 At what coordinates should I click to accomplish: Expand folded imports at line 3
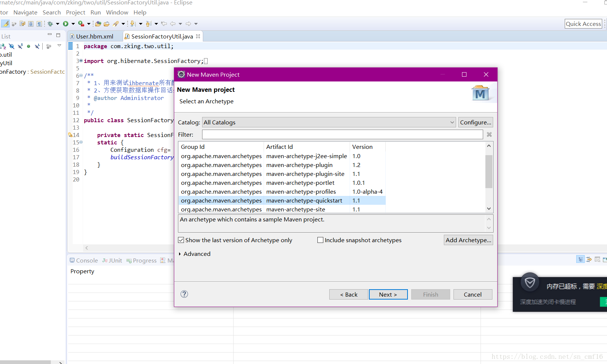click(x=81, y=60)
